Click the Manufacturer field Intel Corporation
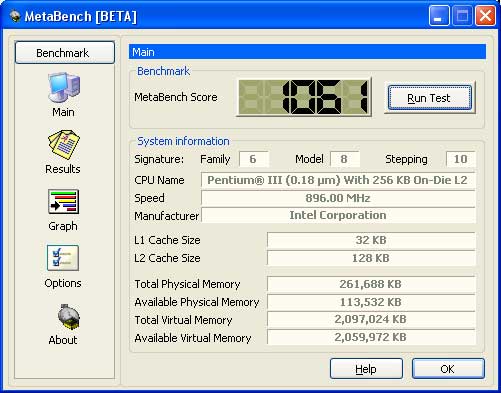The width and height of the screenshot is (501, 393). [338, 215]
